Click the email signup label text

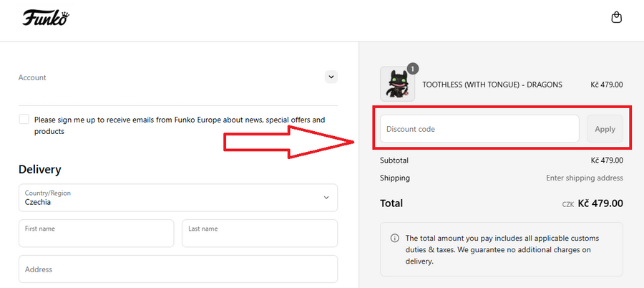(x=179, y=125)
